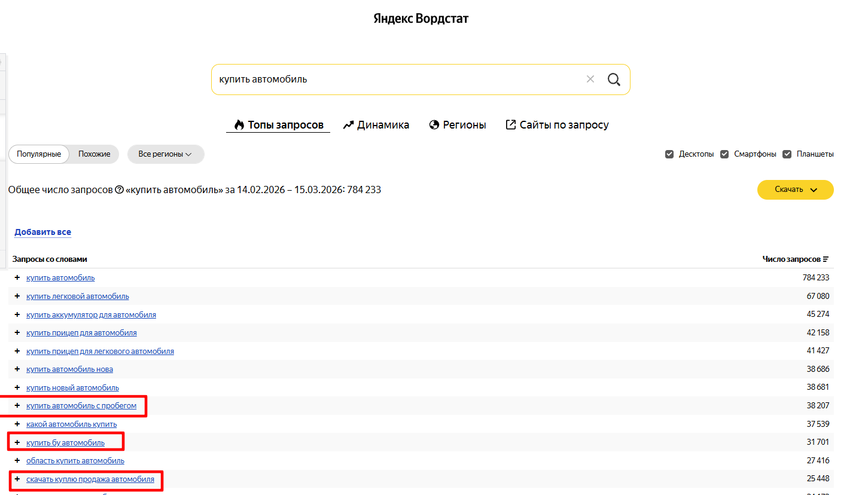Add 'купить аккумулятор для автомобиля' via its plus icon
868x495 pixels.
(x=17, y=314)
